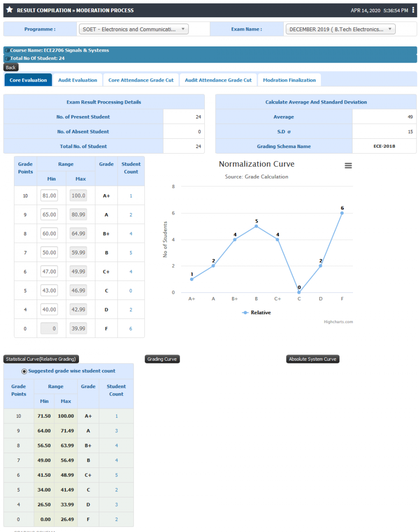
Task: Edit the C+ minimum field 47.00
Action: click(x=49, y=272)
